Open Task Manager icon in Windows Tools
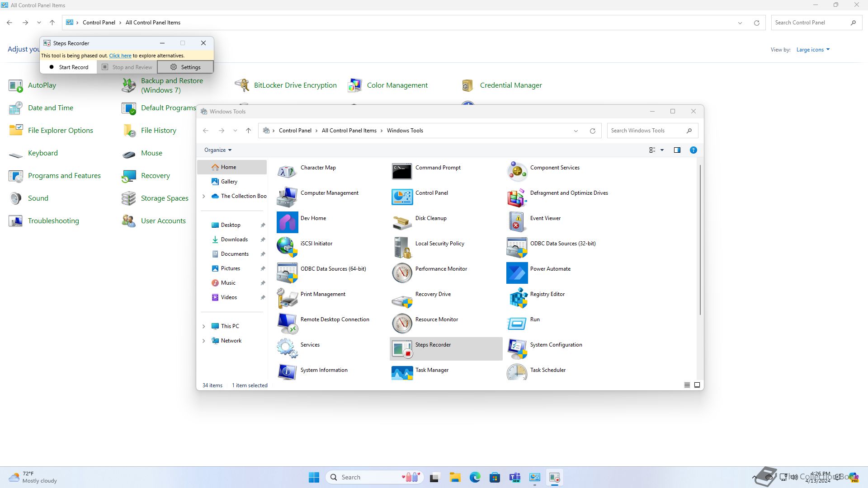The height and width of the screenshot is (488, 868). pyautogui.click(x=402, y=372)
